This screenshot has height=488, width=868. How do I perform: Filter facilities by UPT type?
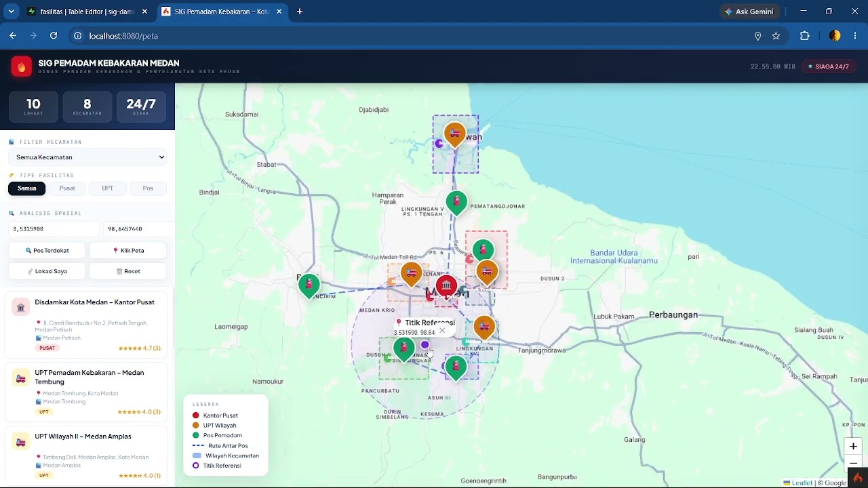coord(108,188)
